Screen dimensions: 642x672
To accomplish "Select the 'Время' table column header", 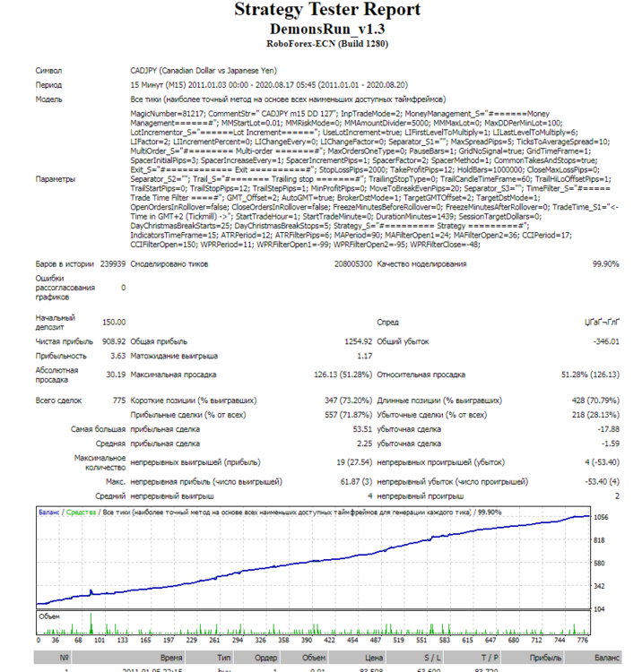I will [x=171, y=658].
